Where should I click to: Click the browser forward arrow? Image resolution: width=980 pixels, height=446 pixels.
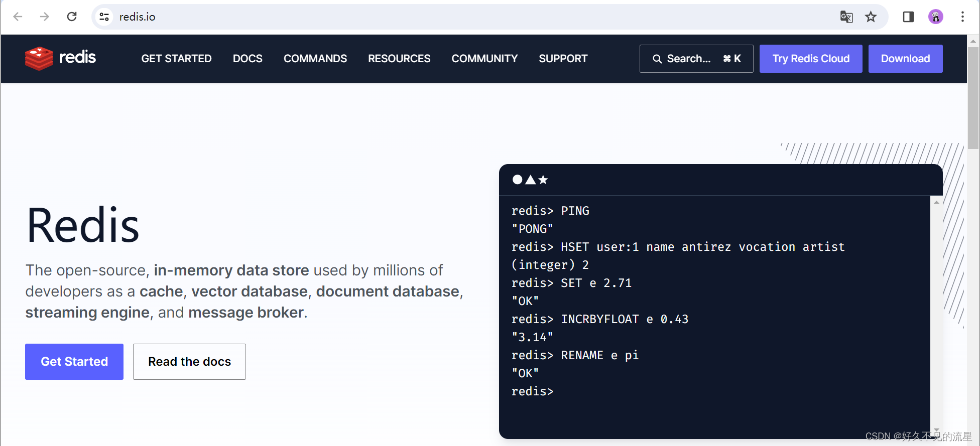45,17
